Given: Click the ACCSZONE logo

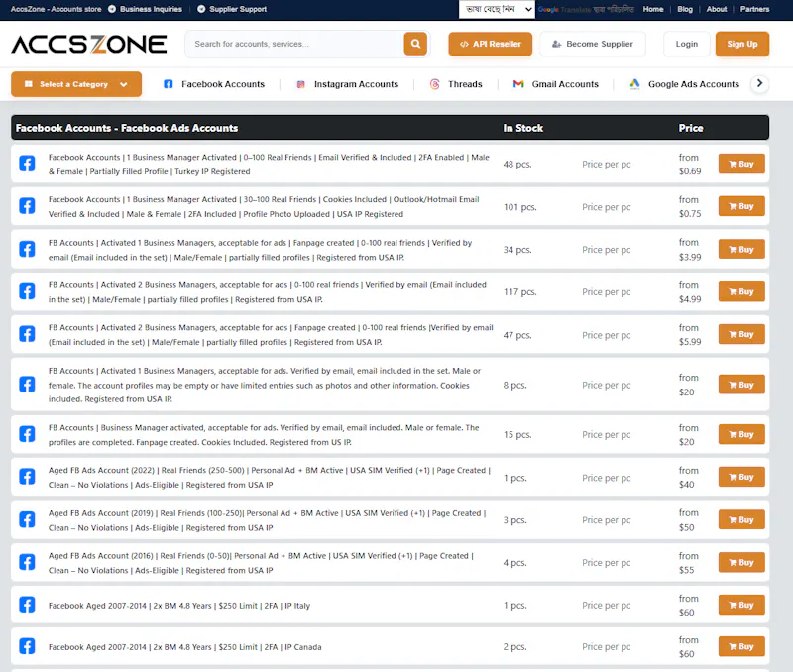Looking at the screenshot, I should coord(89,44).
